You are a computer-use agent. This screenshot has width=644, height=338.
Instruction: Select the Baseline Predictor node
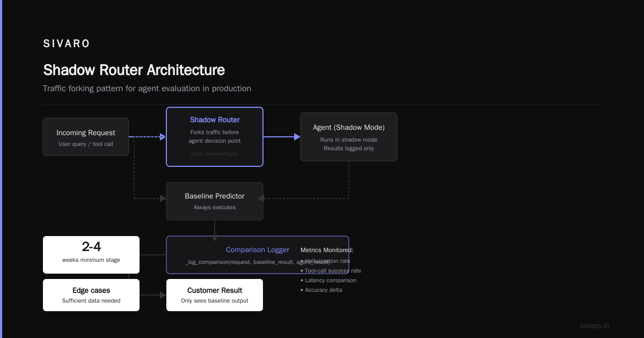(x=215, y=201)
